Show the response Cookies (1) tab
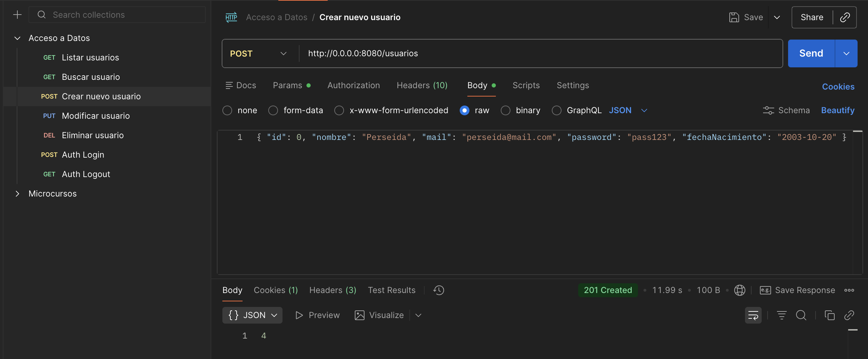The width and height of the screenshot is (868, 359). (x=276, y=290)
